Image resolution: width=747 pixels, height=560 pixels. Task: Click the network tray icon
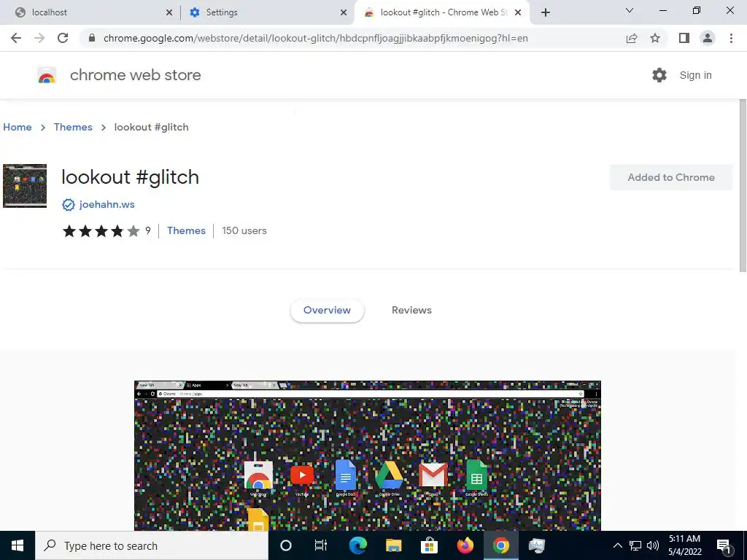(635, 545)
